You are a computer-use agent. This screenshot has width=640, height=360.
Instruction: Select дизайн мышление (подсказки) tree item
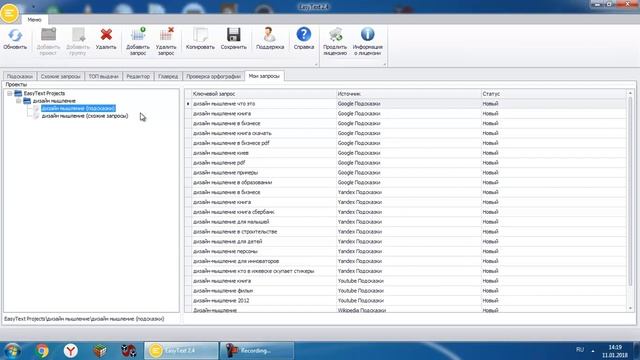click(x=78, y=109)
